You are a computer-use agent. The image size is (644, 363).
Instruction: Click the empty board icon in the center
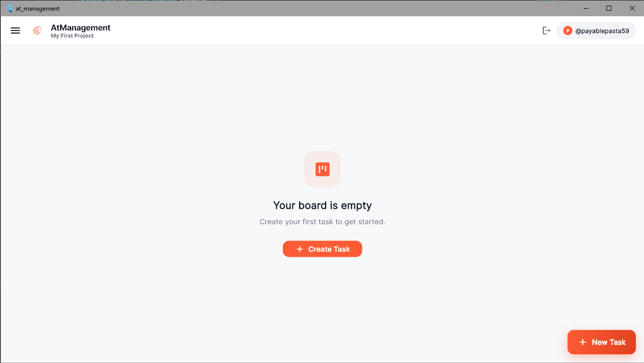tap(323, 169)
